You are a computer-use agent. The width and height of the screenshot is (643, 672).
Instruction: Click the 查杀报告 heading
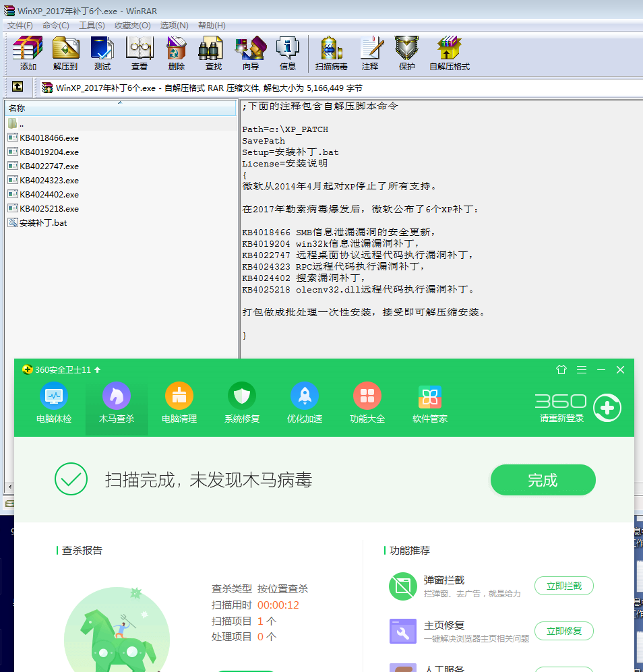click(x=82, y=550)
